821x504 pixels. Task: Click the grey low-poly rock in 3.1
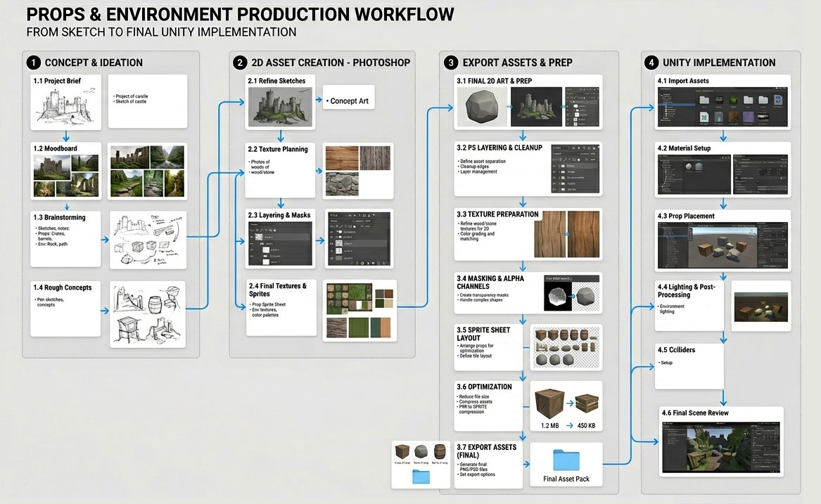pos(482,107)
